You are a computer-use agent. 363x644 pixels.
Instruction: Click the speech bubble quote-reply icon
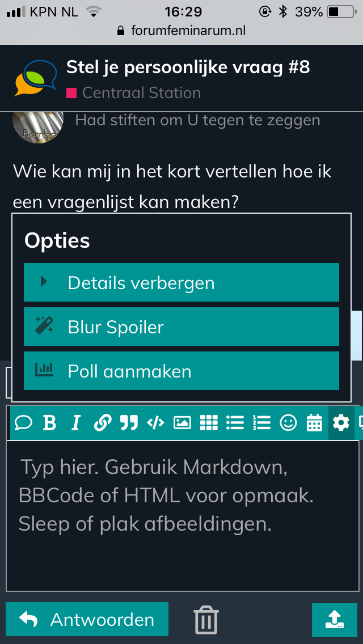pos(23,422)
